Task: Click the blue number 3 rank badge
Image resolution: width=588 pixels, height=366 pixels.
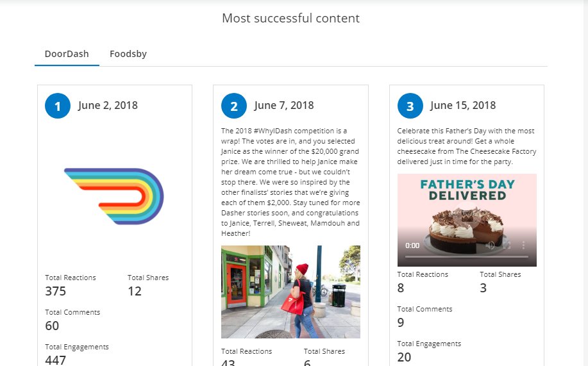Action: [410, 106]
